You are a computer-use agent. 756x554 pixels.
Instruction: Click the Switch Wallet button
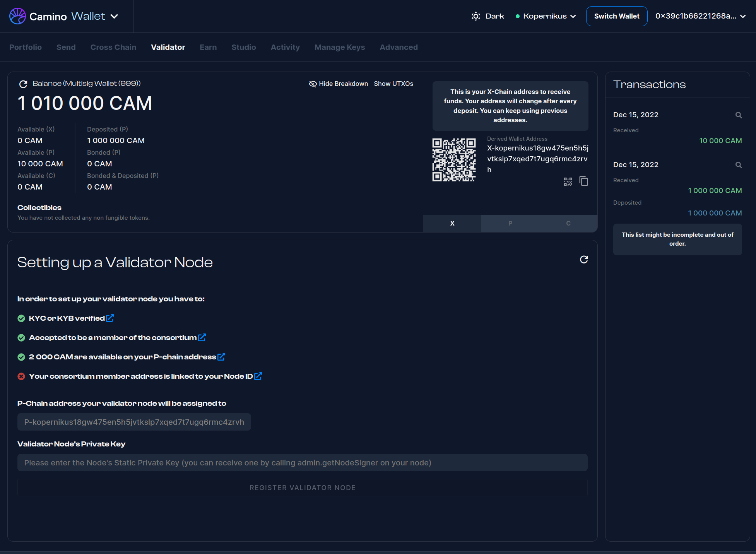(616, 16)
